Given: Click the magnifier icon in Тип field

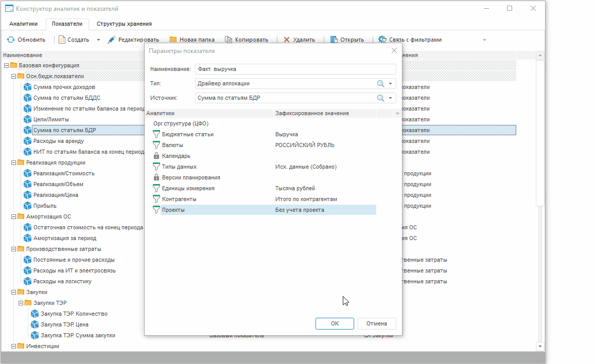Looking at the screenshot, I should (381, 84).
